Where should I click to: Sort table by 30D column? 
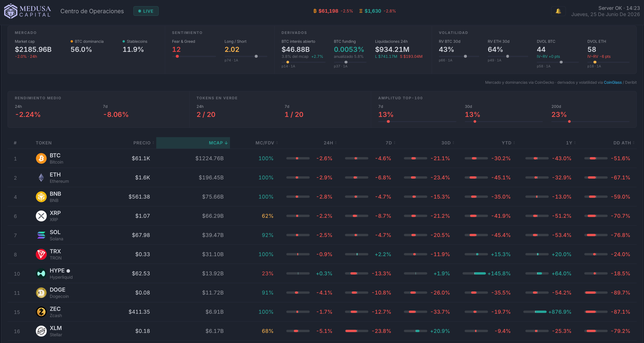click(x=448, y=143)
